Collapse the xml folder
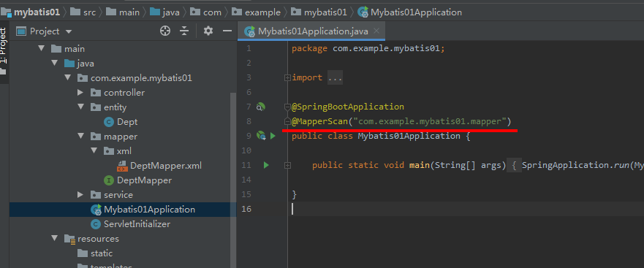The image size is (644, 268). point(94,150)
